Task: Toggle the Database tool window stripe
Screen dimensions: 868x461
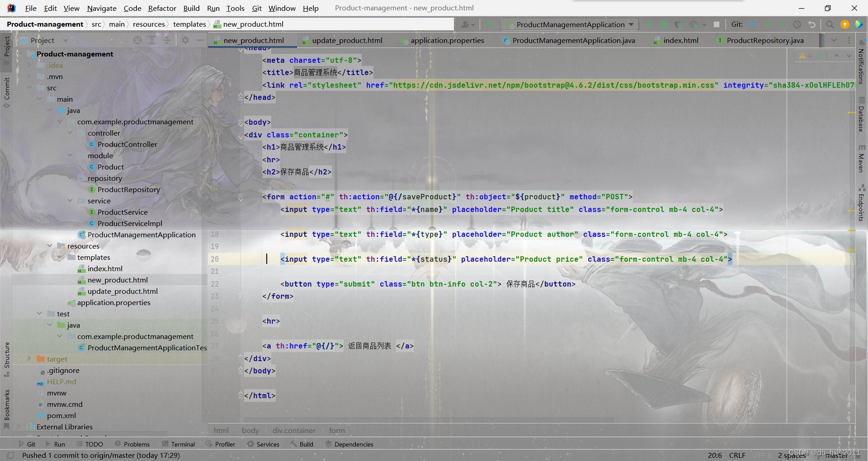Action: pyautogui.click(x=862, y=114)
